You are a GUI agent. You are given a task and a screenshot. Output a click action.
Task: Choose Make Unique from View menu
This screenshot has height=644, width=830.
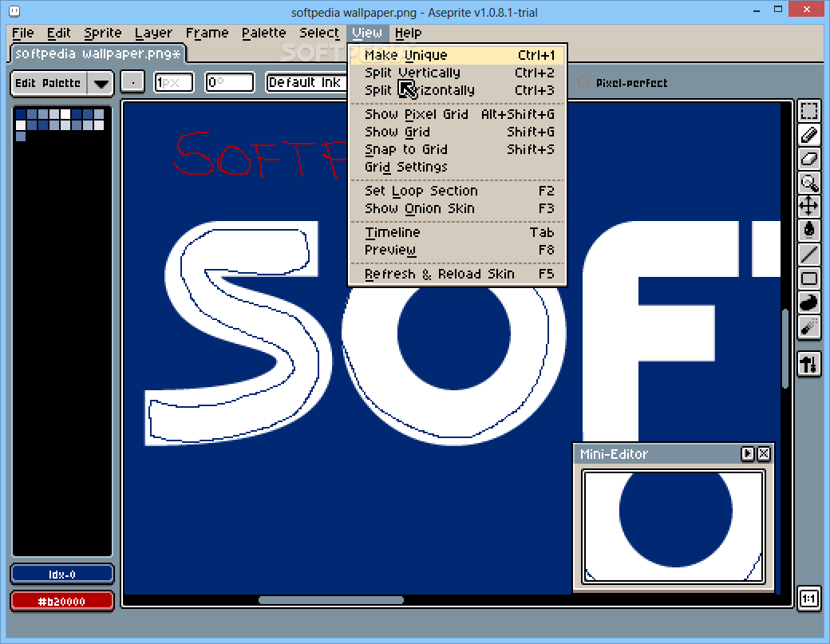tap(458, 55)
